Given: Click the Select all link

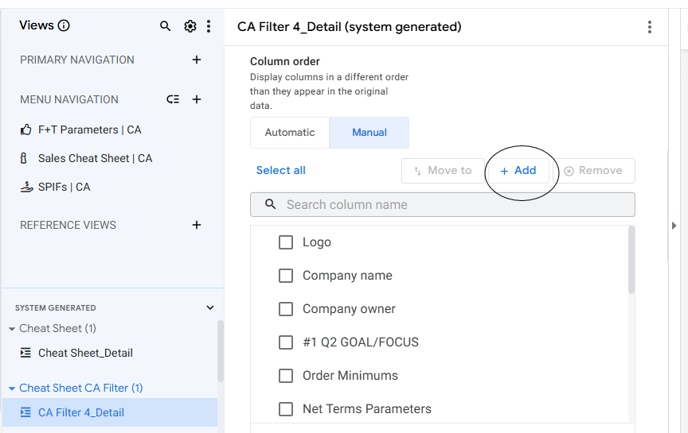Looking at the screenshot, I should pos(281,170).
